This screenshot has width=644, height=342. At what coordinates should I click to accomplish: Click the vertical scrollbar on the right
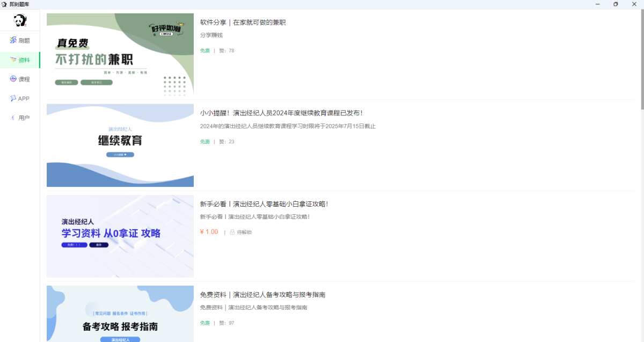pyautogui.click(x=641, y=59)
